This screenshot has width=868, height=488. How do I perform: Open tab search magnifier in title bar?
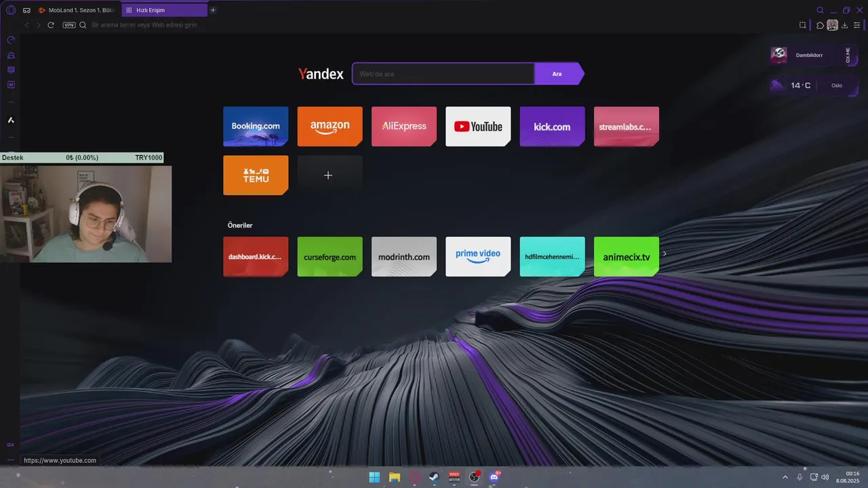pos(820,10)
